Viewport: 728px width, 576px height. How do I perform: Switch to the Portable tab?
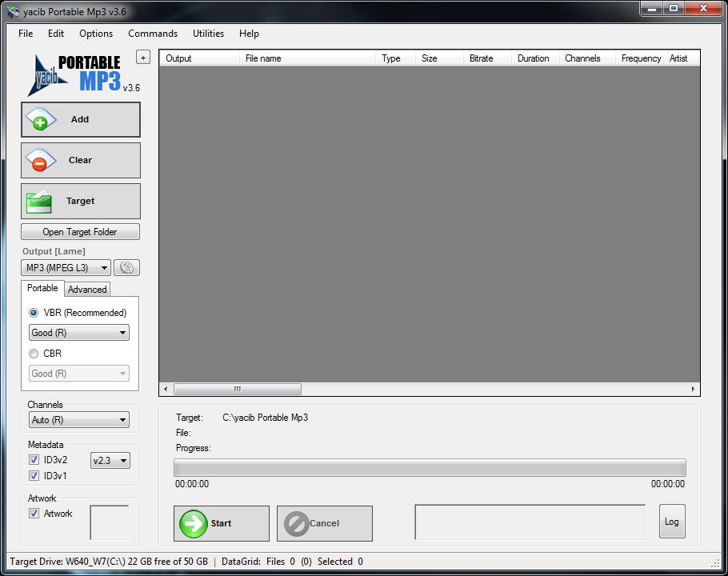(x=42, y=288)
